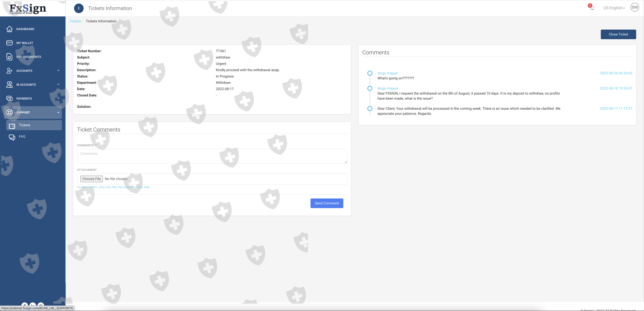
Task: Click the three-dot menu button
Action: coord(78,8)
